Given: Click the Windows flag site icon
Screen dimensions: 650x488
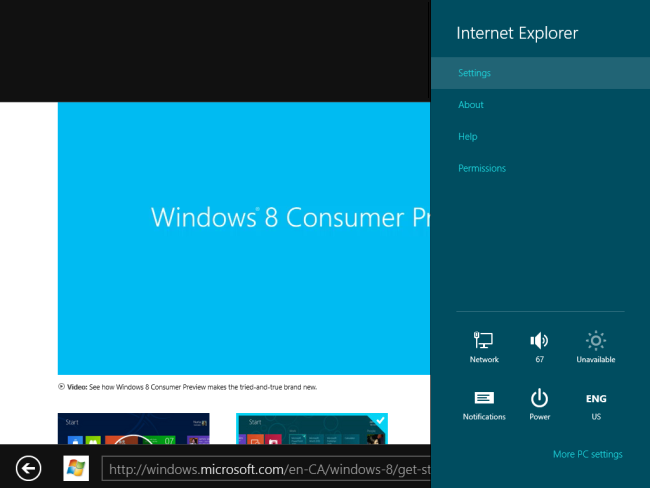Looking at the screenshot, I should [x=76, y=469].
